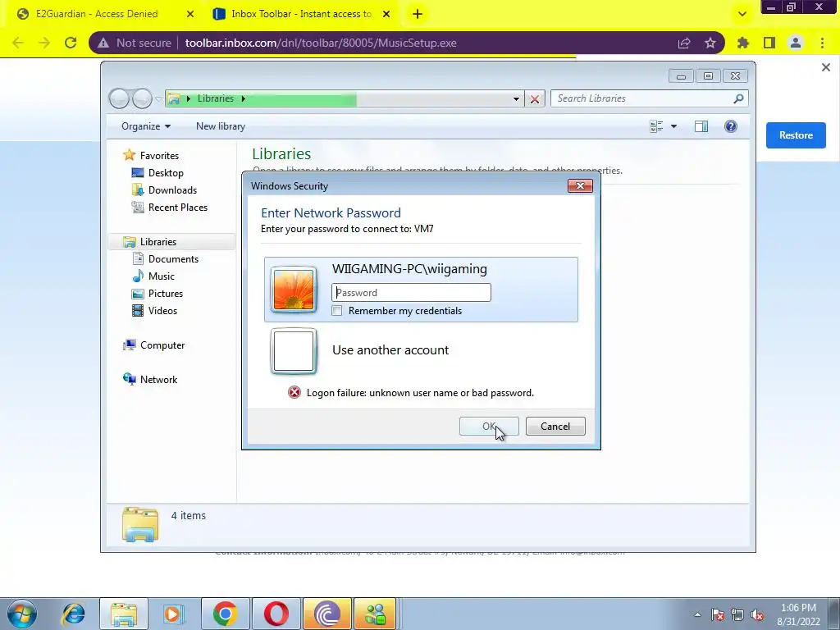Choose the Use another account tile
840x630 pixels.
[x=421, y=351]
